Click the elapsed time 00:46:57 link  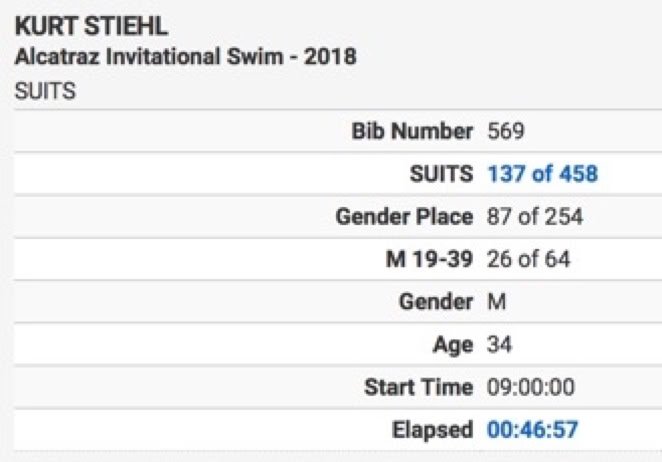pos(532,429)
